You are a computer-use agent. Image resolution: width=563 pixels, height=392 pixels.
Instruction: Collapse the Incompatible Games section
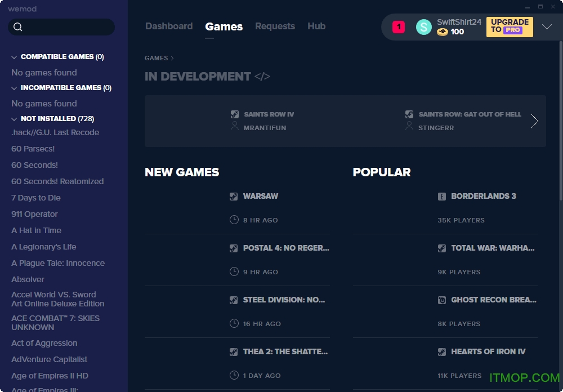(15, 88)
